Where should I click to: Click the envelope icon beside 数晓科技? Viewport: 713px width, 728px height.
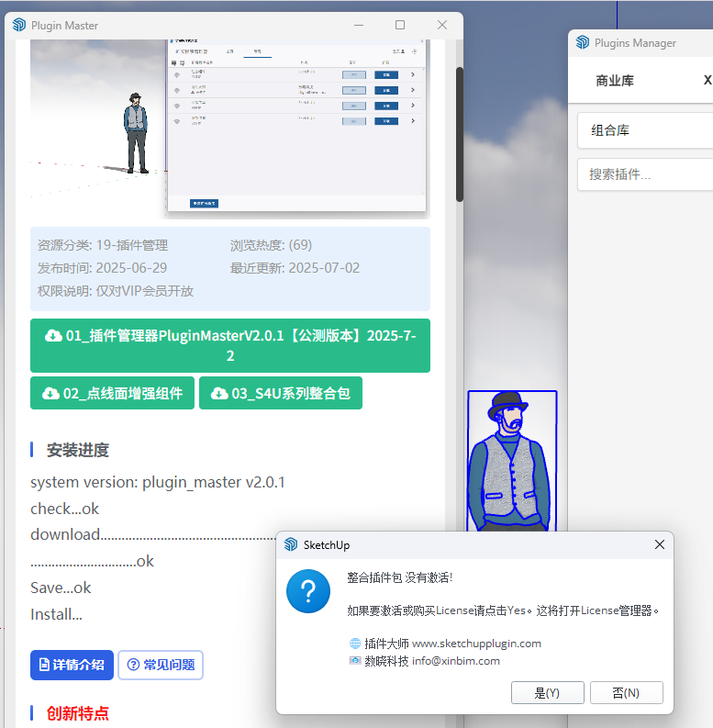coord(355,661)
